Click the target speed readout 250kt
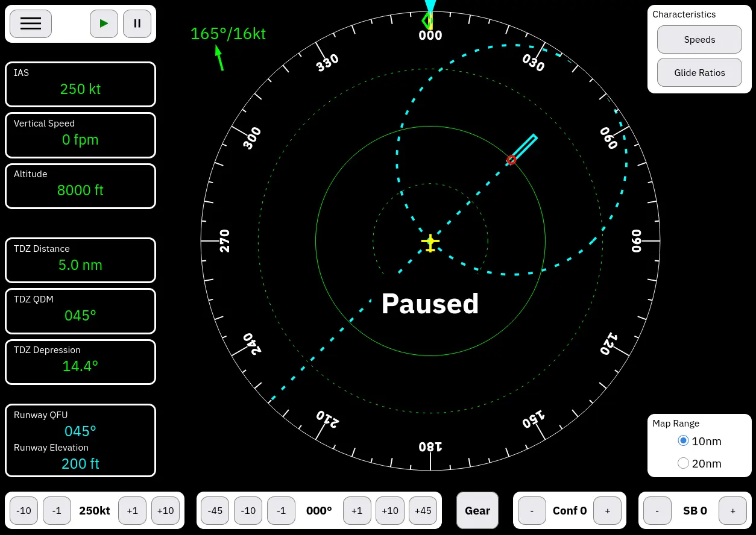756x535 pixels. [95, 510]
